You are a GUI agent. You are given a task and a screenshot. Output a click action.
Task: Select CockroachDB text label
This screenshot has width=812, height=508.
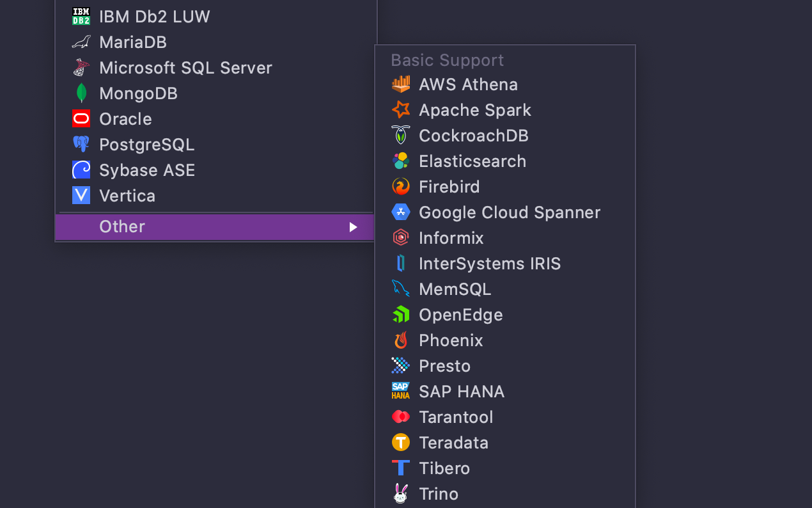pyautogui.click(x=474, y=136)
